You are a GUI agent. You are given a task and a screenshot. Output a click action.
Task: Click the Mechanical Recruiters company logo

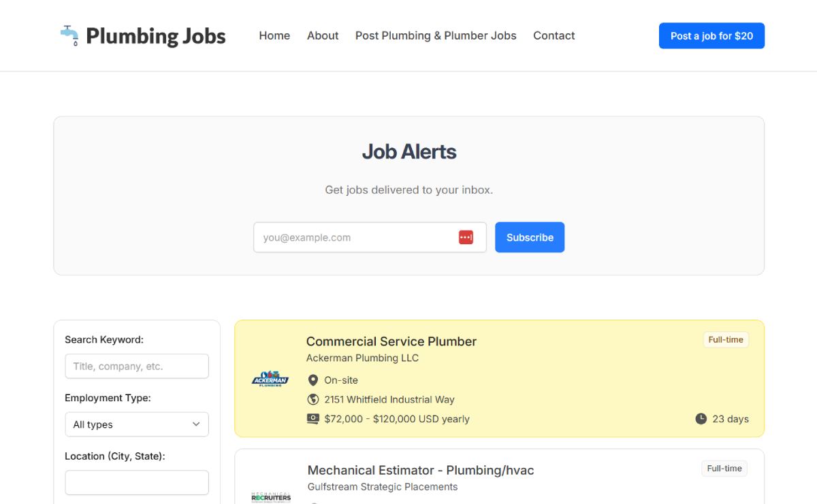(270, 497)
